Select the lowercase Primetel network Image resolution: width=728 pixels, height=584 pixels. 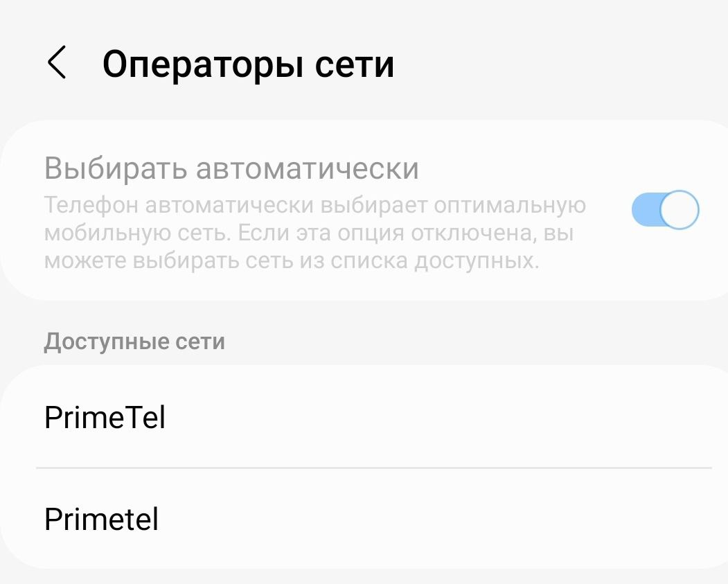[x=101, y=519]
